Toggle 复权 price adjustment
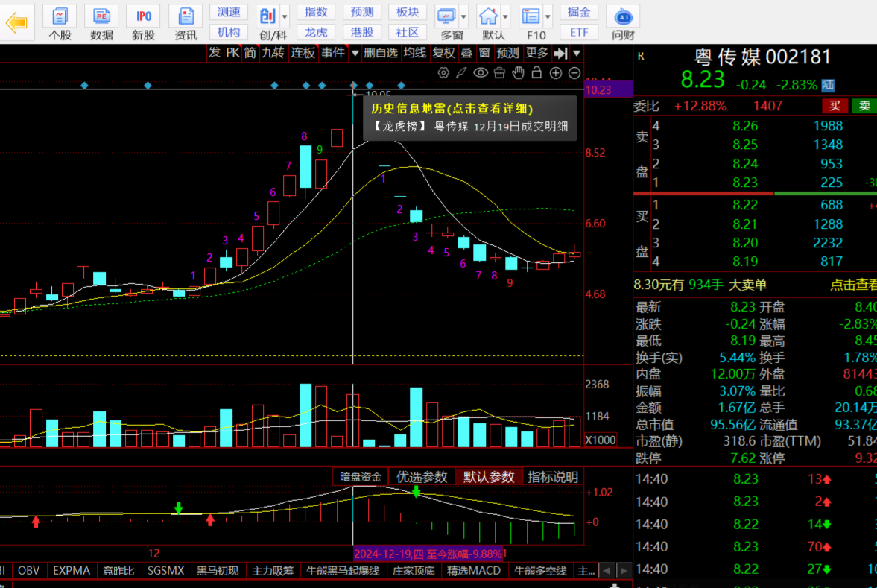Screen dimensions: 877x588 coord(444,53)
